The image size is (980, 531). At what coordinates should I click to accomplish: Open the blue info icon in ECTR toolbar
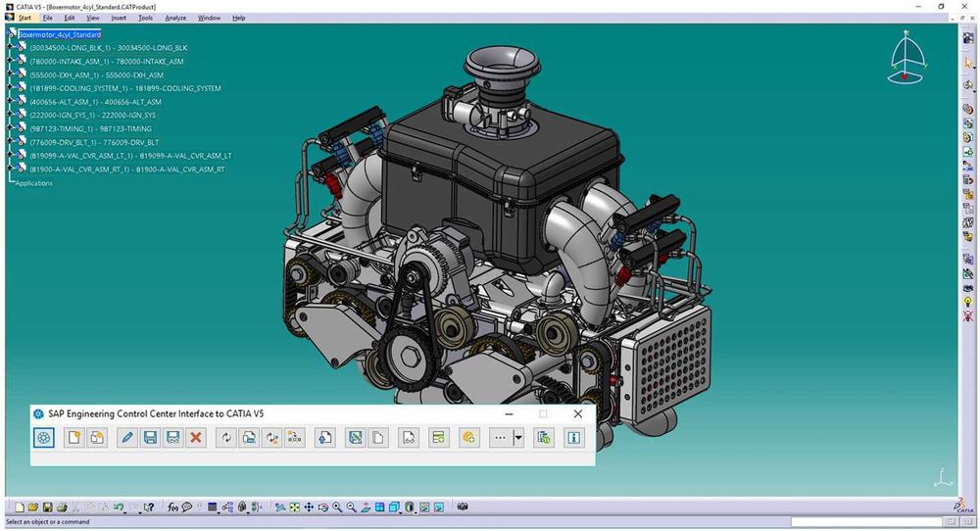[x=573, y=438]
